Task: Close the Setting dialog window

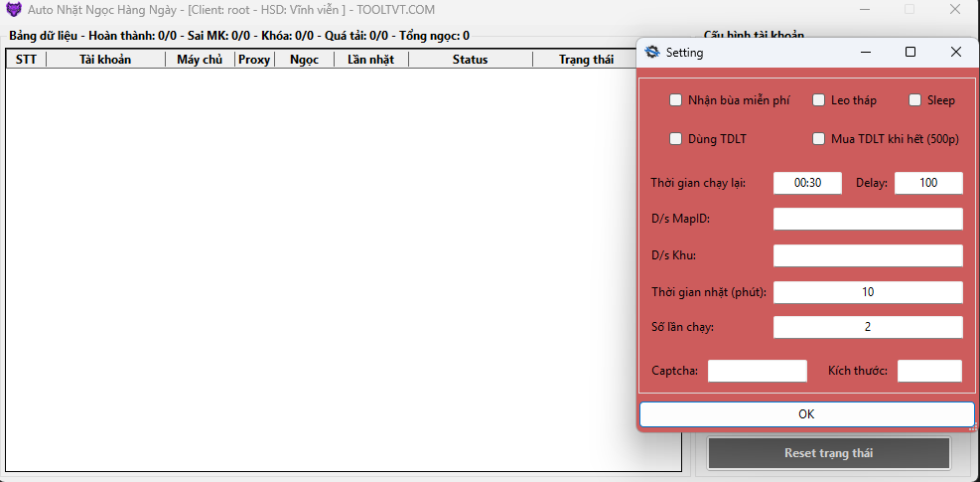Action: point(955,52)
